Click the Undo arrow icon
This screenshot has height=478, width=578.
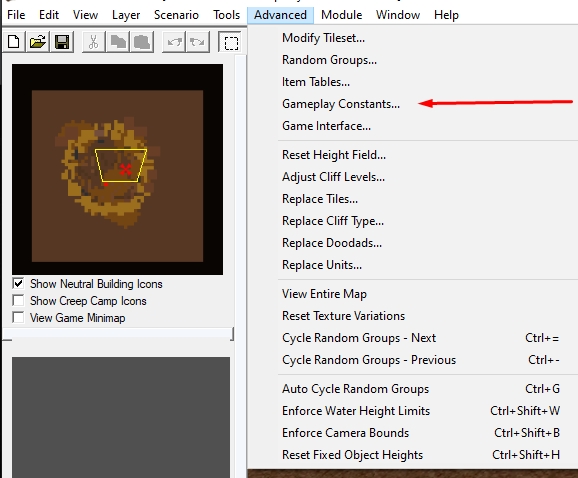pyautogui.click(x=174, y=42)
